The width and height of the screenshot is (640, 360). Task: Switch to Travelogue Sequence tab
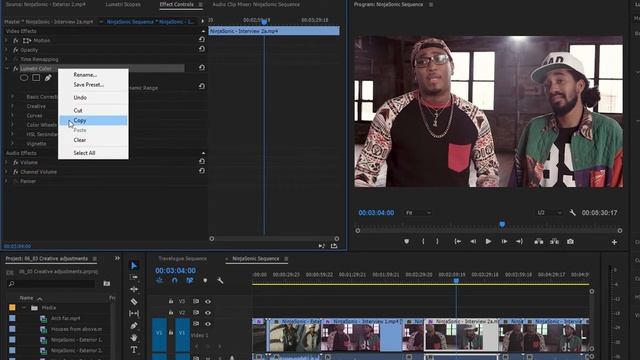click(182, 259)
